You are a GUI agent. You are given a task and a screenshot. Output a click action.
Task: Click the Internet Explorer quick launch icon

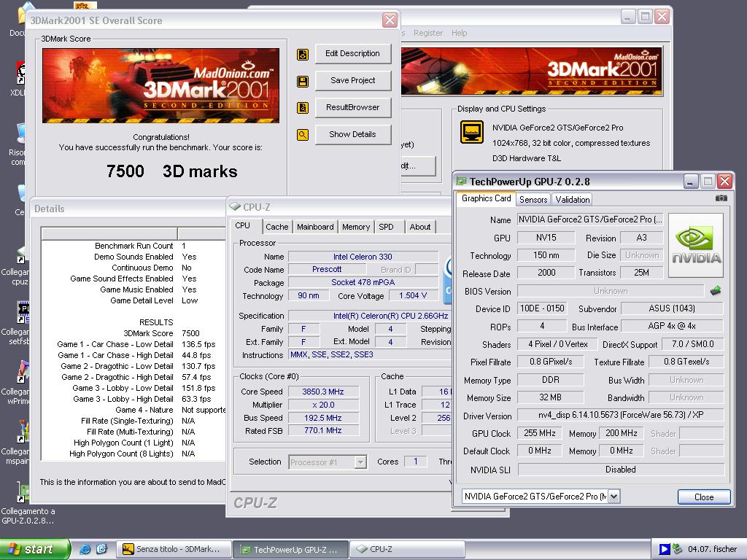[85, 549]
